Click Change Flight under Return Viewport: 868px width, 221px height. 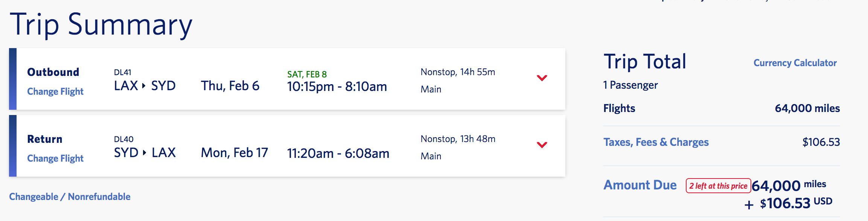[x=55, y=158]
